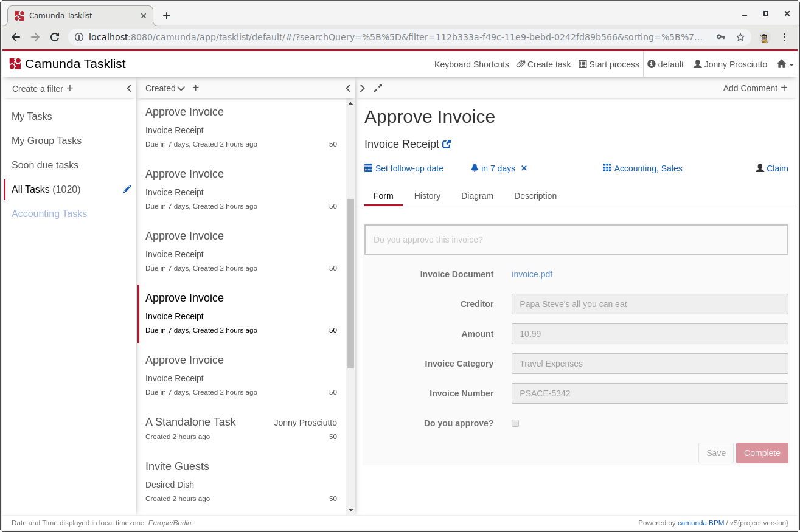Image resolution: width=800 pixels, height=532 pixels.
Task: Remove due date with the x icon
Action: click(524, 168)
